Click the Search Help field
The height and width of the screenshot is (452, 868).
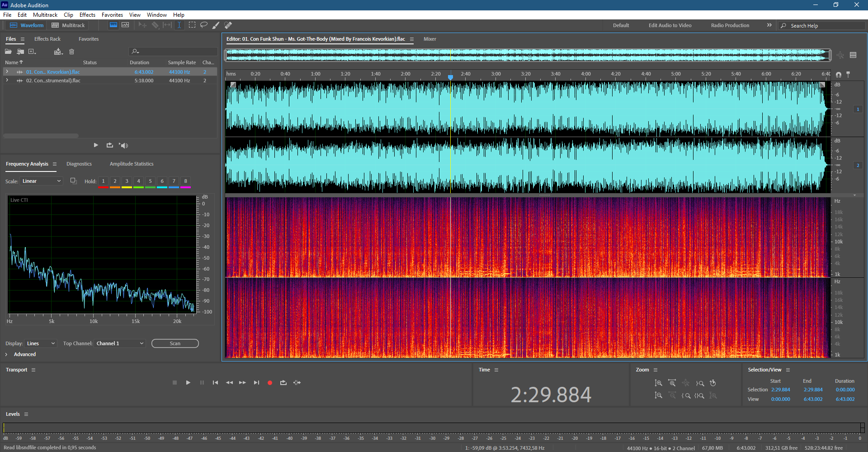pyautogui.click(x=822, y=26)
